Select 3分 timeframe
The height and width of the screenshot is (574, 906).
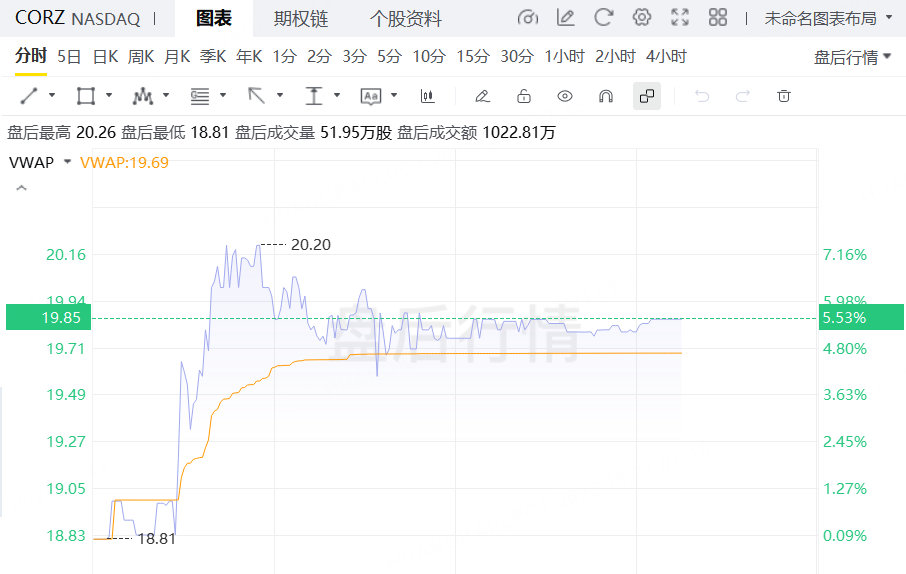(355, 57)
